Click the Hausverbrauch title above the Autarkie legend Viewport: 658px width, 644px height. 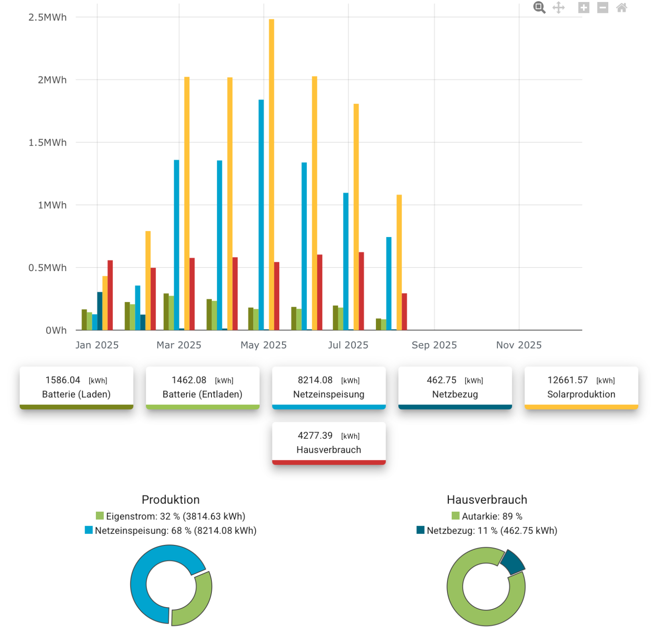click(x=487, y=500)
